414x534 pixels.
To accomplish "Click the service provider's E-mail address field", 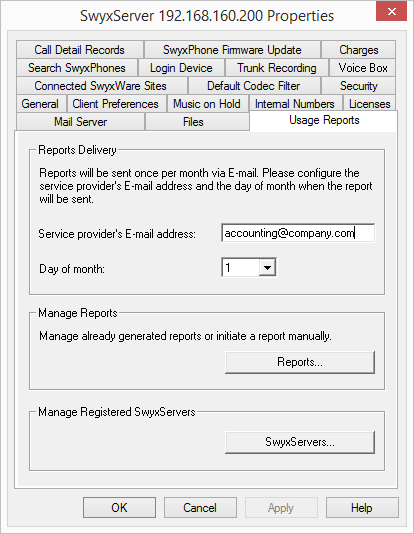I will pyautogui.click(x=298, y=233).
